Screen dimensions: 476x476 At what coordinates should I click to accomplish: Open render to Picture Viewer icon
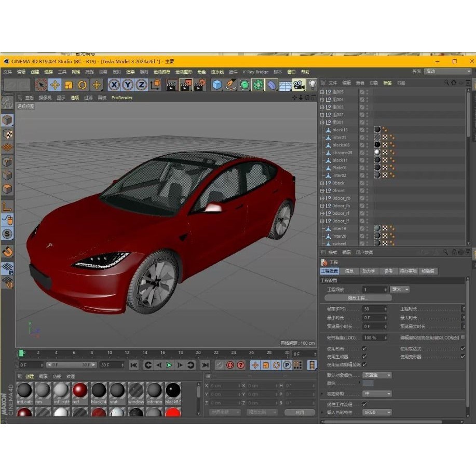(x=185, y=85)
